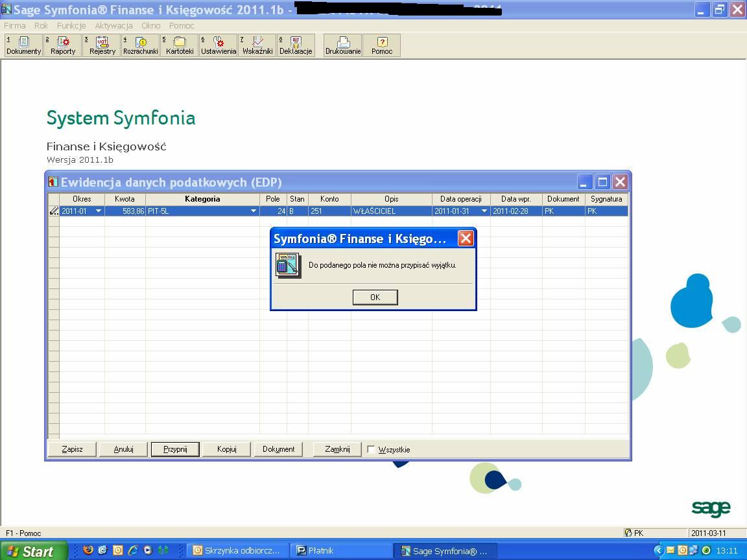Viewport: 747px width, 560px height.
Task: Open the Raporty toolbar icon
Action: (63, 45)
